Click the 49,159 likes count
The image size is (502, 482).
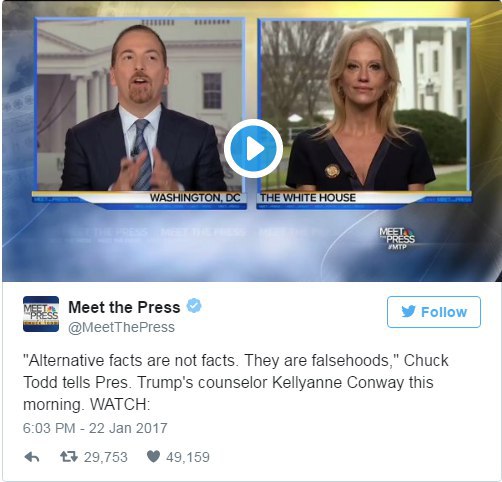click(188, 457)
